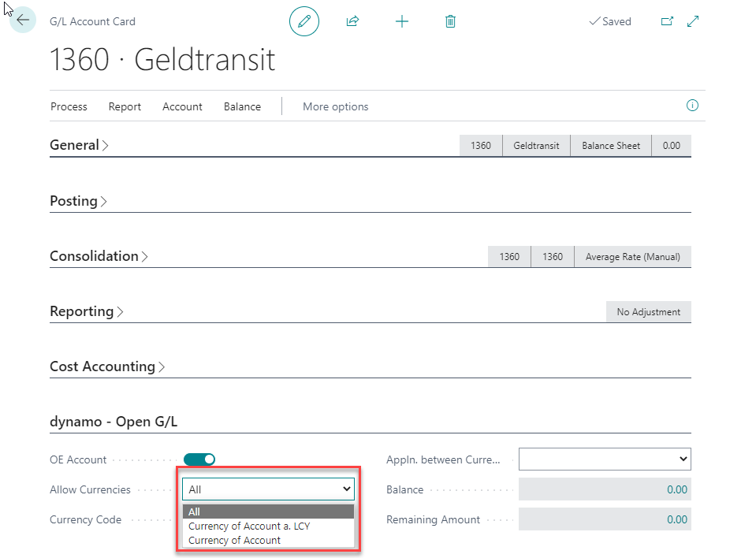
Task: Open card in new window icon
Action: tap(667, 21)
